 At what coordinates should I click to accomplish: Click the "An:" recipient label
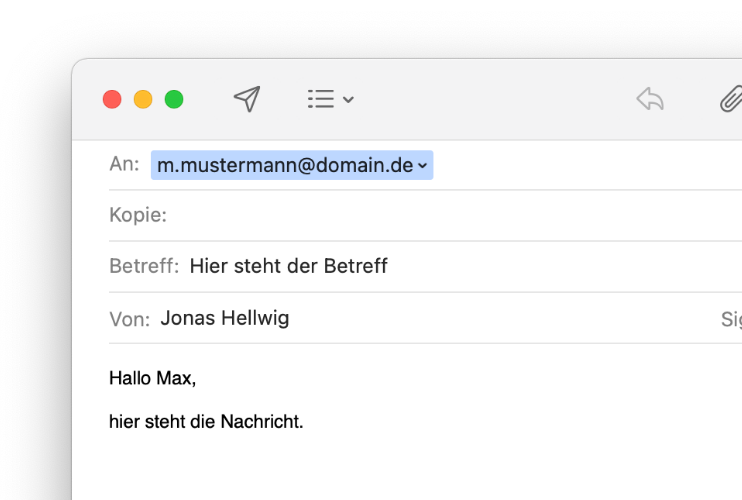point(124,165)
